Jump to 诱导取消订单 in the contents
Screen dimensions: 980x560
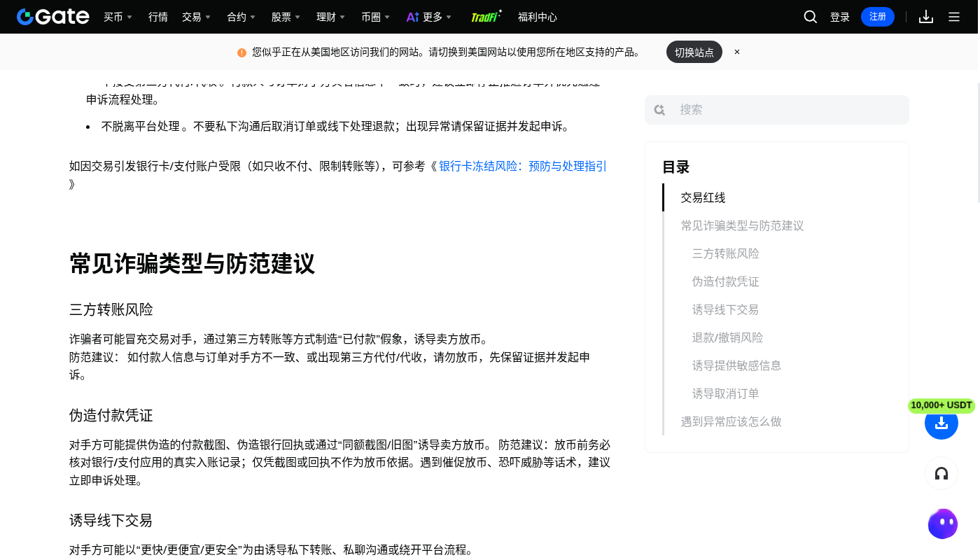pos(726,393)
